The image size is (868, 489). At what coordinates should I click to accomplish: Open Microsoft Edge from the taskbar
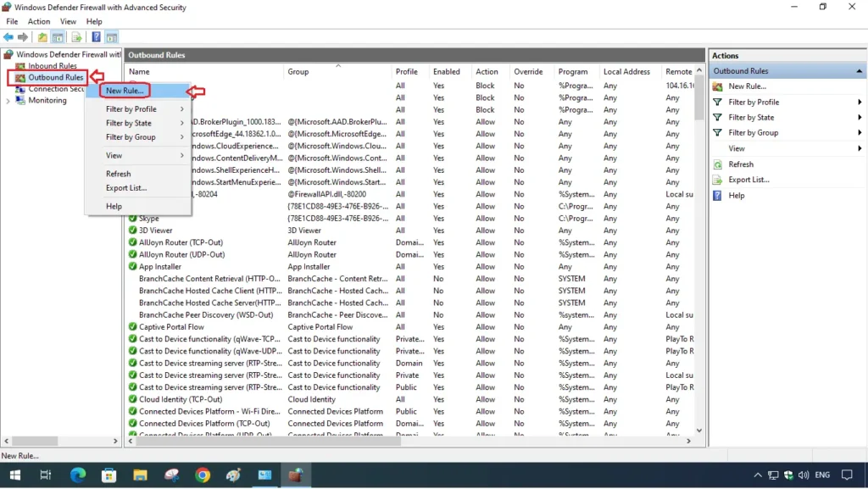pyautogui.click(x=77, y=475)
